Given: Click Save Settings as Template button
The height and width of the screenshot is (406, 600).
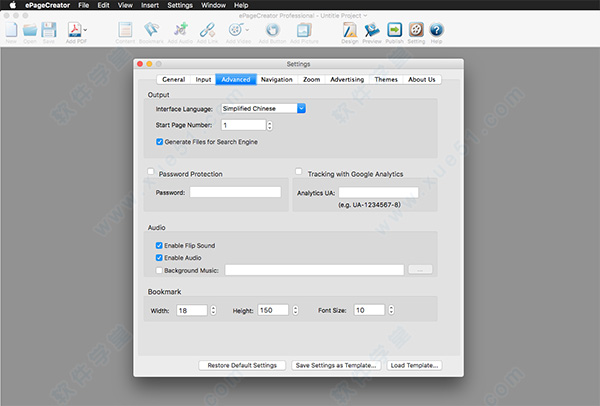Looking at the screenshot, I should click(336, 365).
